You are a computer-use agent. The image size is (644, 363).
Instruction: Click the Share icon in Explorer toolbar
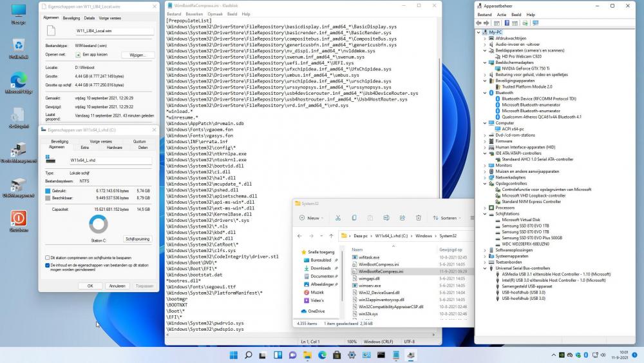pyautogui.click(x=402, y=218)
